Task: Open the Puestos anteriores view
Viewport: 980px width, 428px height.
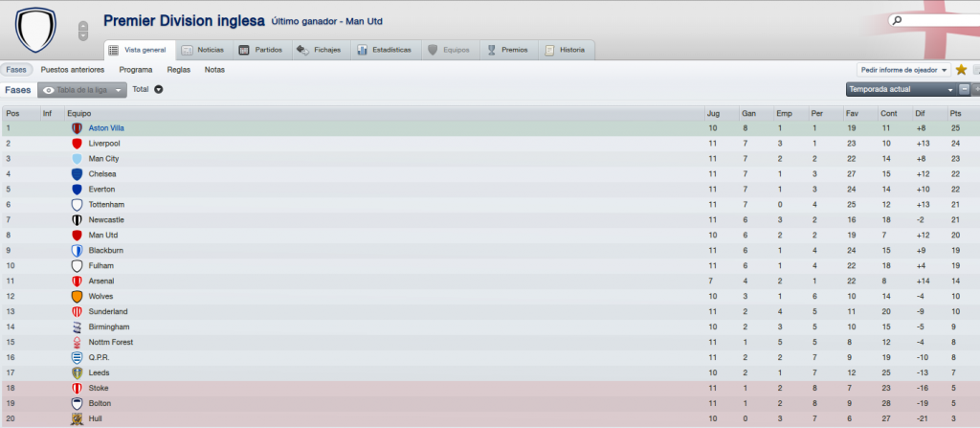Action: tap(73, 70)
